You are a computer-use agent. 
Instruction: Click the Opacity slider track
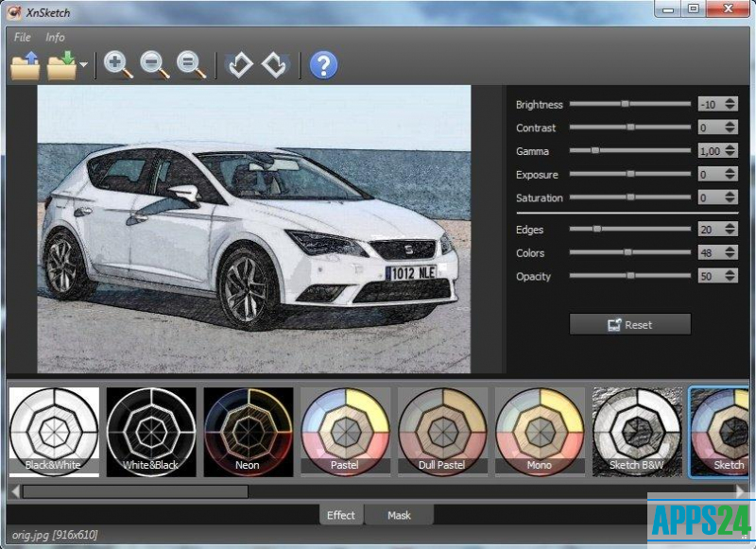point(630,276)
